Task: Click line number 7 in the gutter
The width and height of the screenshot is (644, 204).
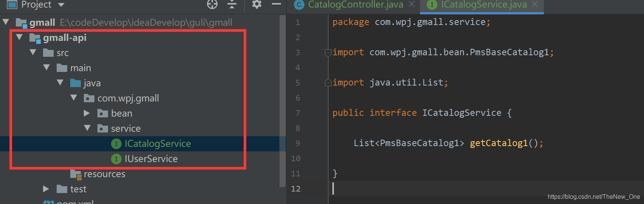Action: pyautogui.click(x=298, y=113)
